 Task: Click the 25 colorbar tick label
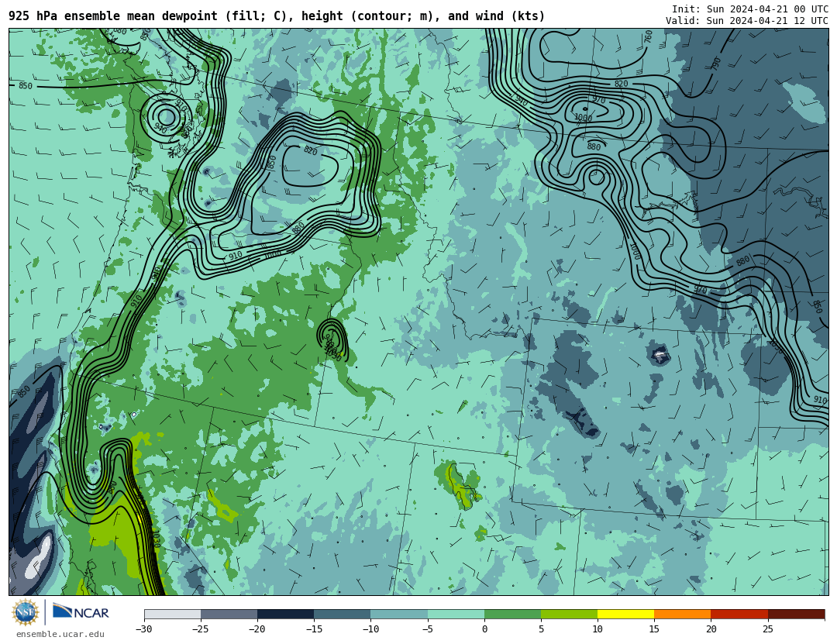click(767, 629)
